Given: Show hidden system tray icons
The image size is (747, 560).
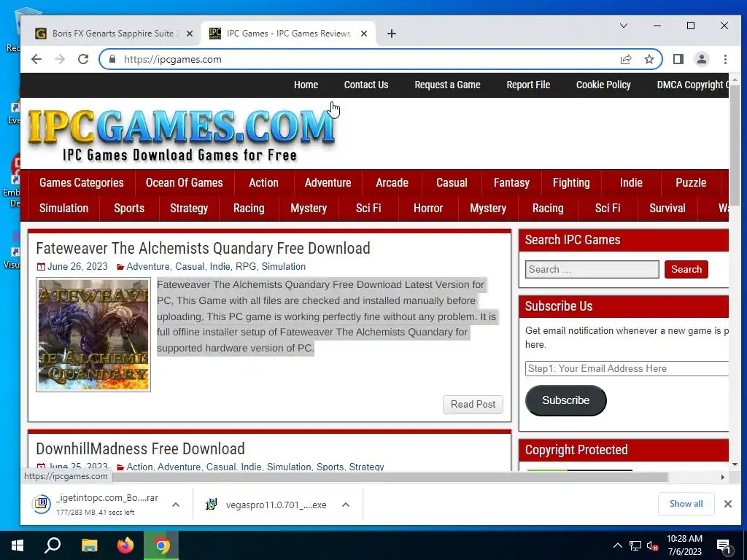Looking at the screenshot, I should tap(617, 545).
